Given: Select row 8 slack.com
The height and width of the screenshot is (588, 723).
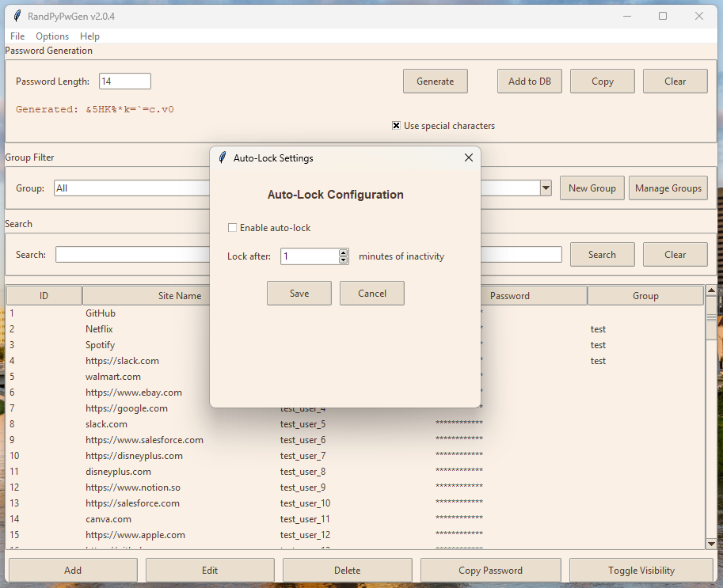Looking at the screenshot, I should coord(355,424).
